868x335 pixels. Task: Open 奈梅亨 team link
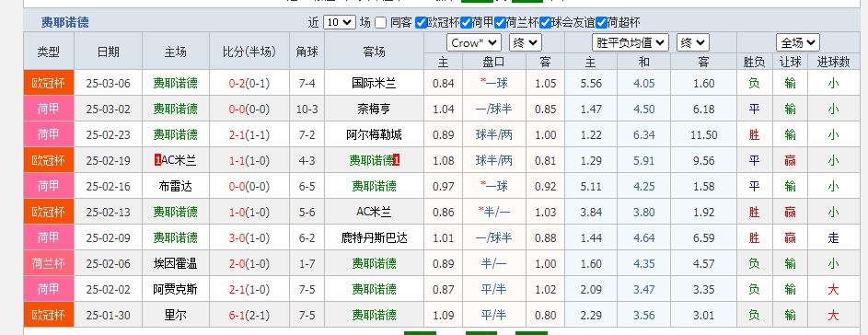[375, 110]
